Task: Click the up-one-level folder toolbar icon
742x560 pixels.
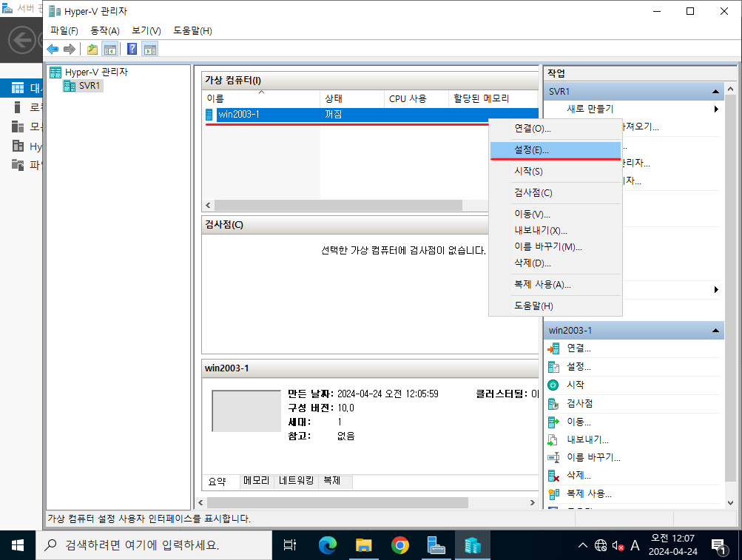Action: pyautogui.click(x=92, y=50)
